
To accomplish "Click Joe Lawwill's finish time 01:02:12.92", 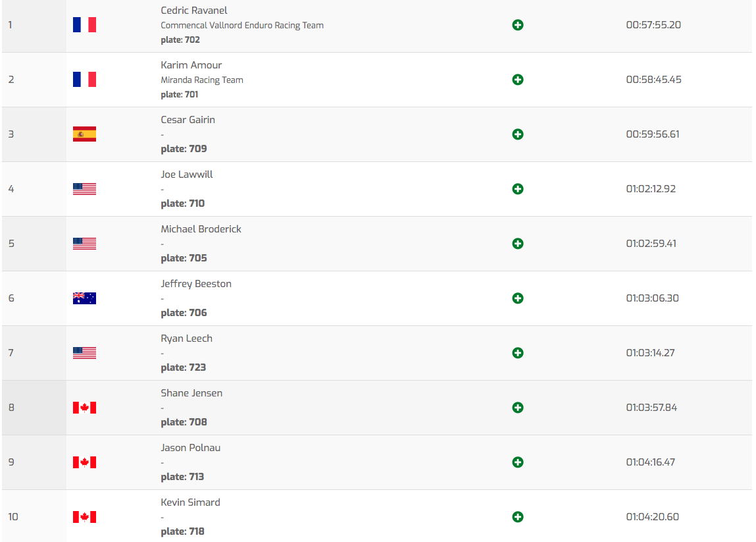I will tap(651, 189).
